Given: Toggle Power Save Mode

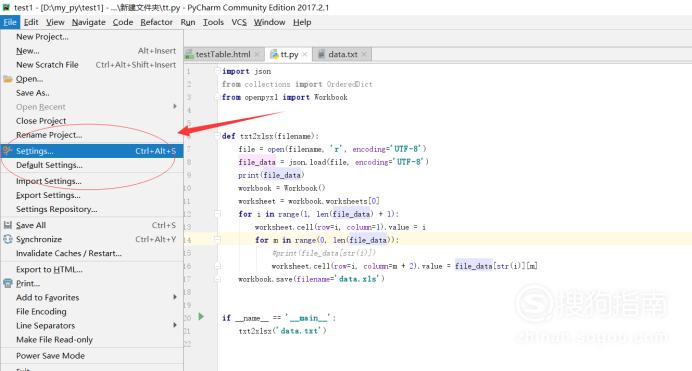Looking at the screenshot, I should pos(92,356).
